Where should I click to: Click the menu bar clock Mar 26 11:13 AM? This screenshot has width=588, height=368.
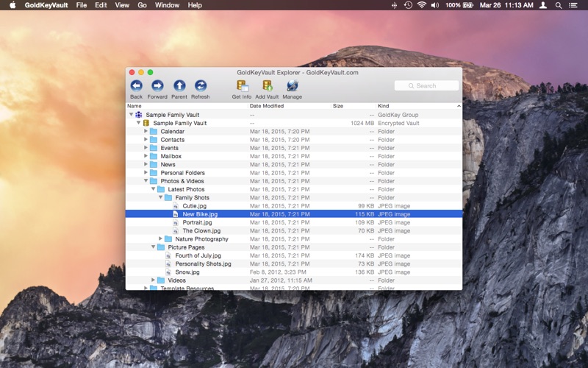pos(506,5)
